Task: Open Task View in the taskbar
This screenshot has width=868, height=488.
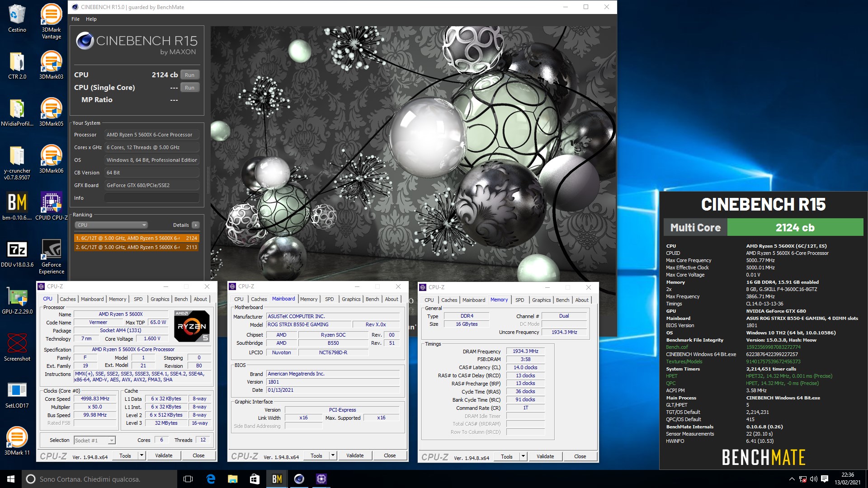Action: 188,479
